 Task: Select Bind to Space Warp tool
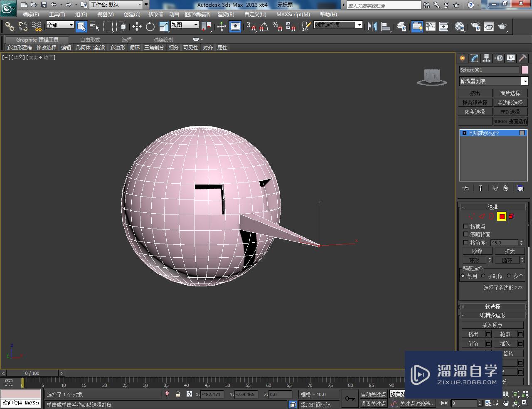click(x=37, y=27)
